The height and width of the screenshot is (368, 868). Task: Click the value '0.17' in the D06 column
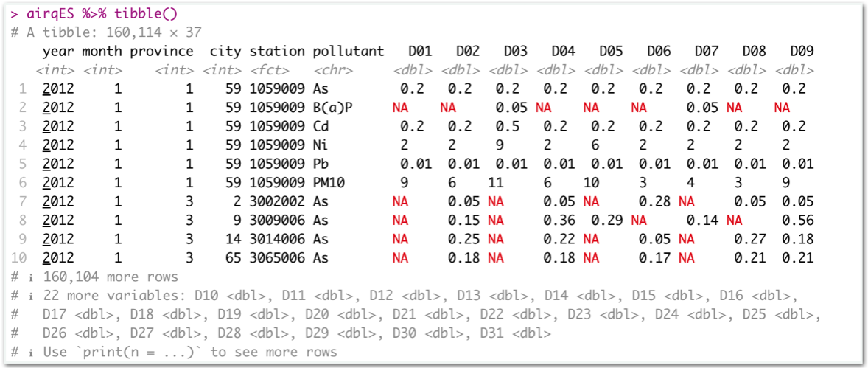655,257
